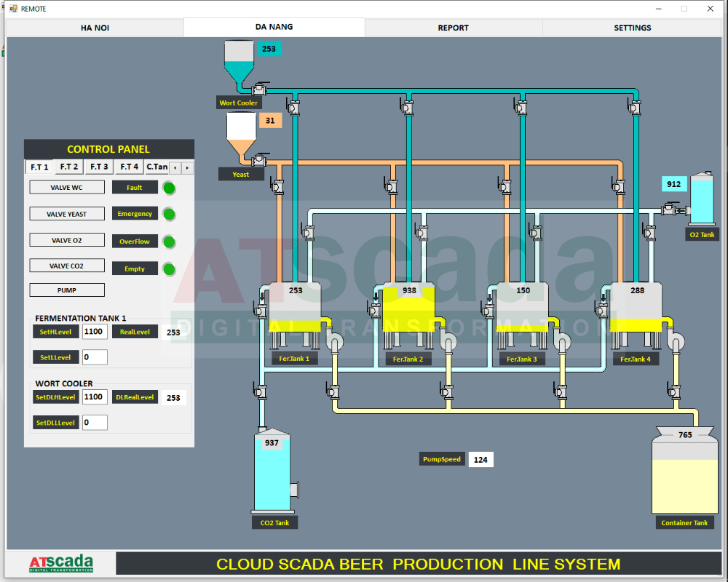Switch to the HA NOI tab

tap(95, 28)
